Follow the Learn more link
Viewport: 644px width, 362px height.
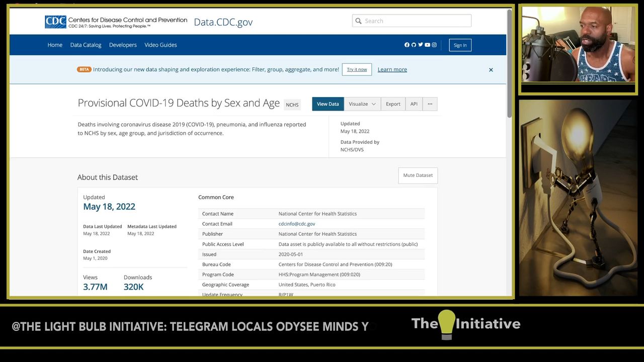click(x=392, y=69)
